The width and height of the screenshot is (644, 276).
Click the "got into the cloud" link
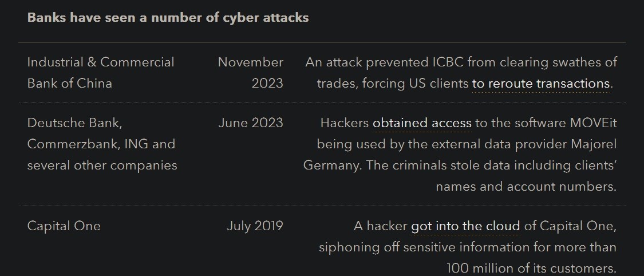[x=465, y=226]
